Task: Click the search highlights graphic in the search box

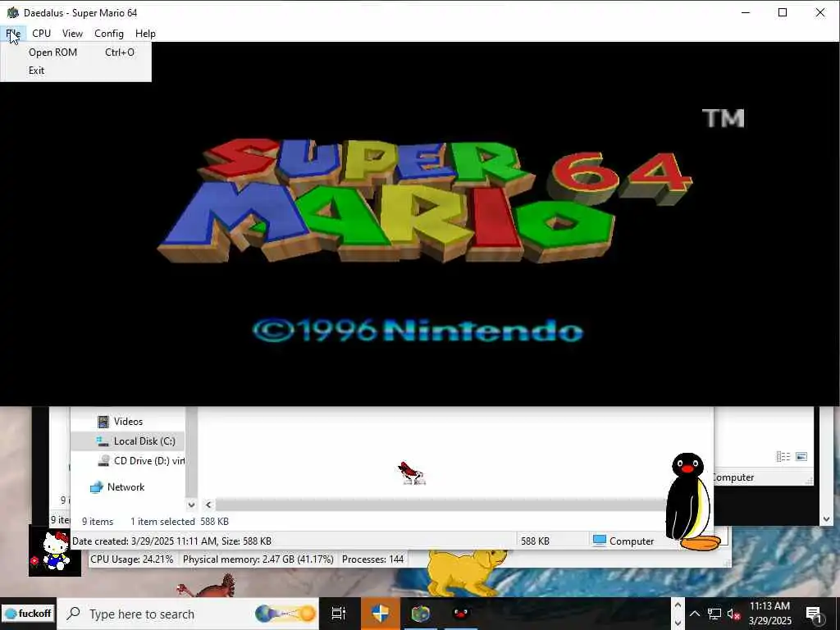Action: pos(285,614)
